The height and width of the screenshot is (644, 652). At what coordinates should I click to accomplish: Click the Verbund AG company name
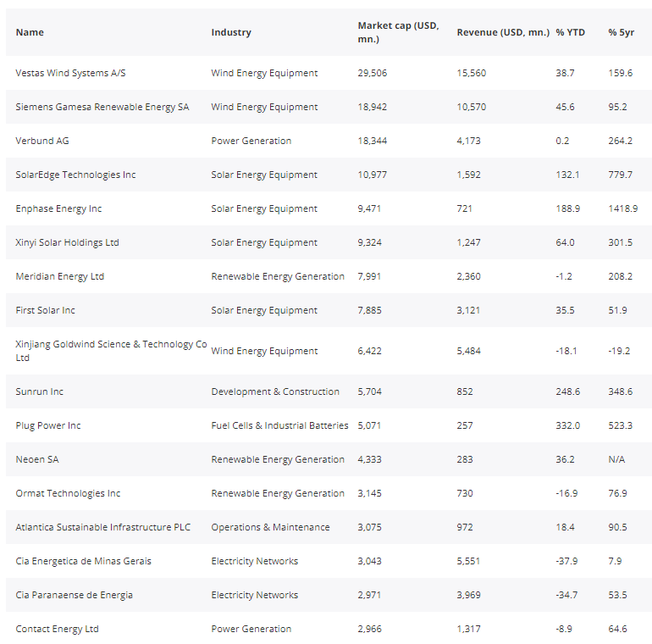click(47, 141)
